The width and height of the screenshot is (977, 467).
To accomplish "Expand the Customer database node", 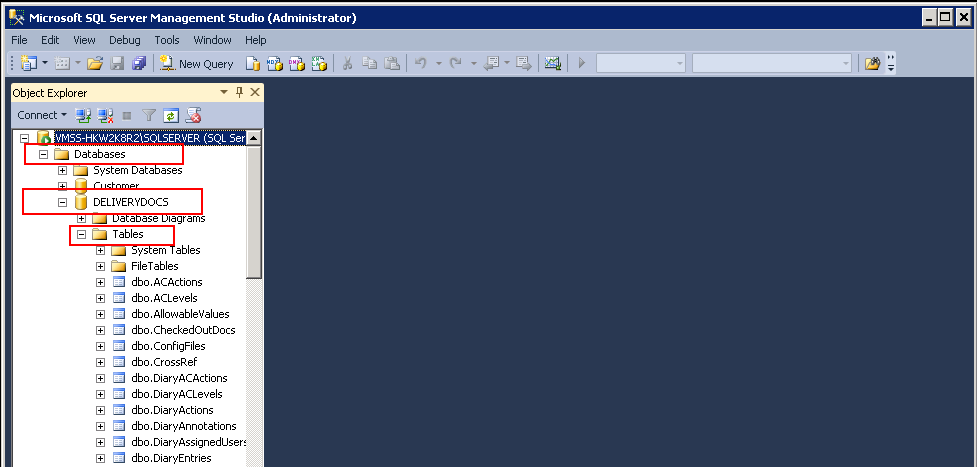I will pyautogui.click(x=62, y=186).
